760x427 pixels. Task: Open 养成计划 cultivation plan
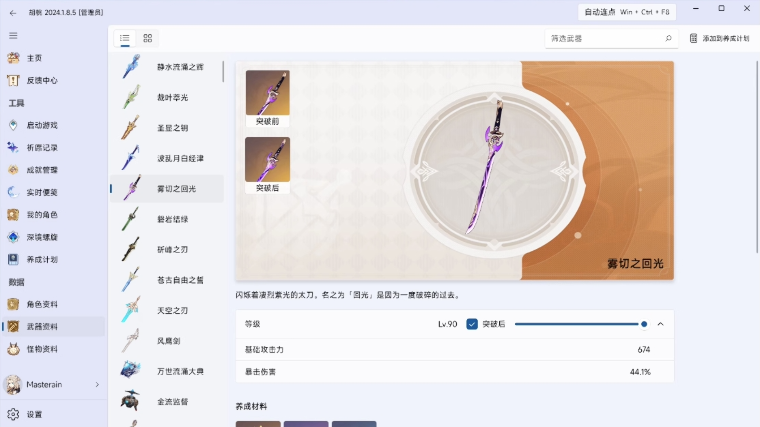(x=53, y=259)
